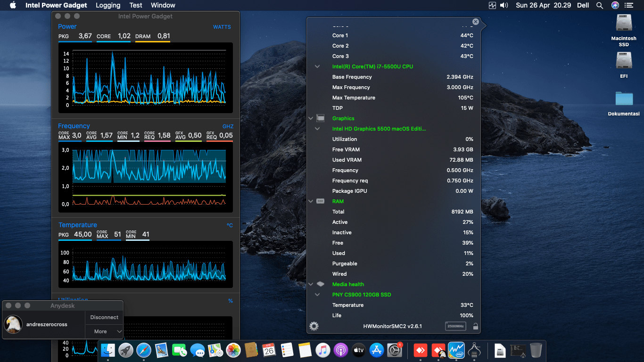Screen dimensions: 644x362
Task: Open Calendar icon showing 26
Action: [269, 350]
